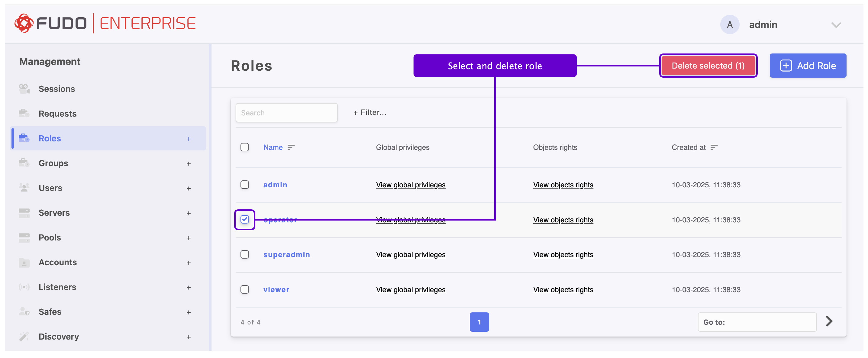Open Users in the Management menu
The width and height of the screenshot is (868, 358).
(50, 188)
